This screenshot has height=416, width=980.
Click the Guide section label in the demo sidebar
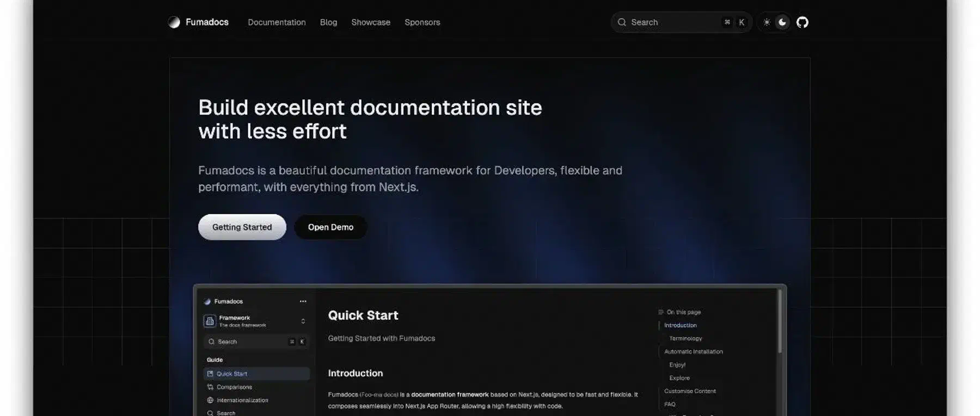pos(215,359)
